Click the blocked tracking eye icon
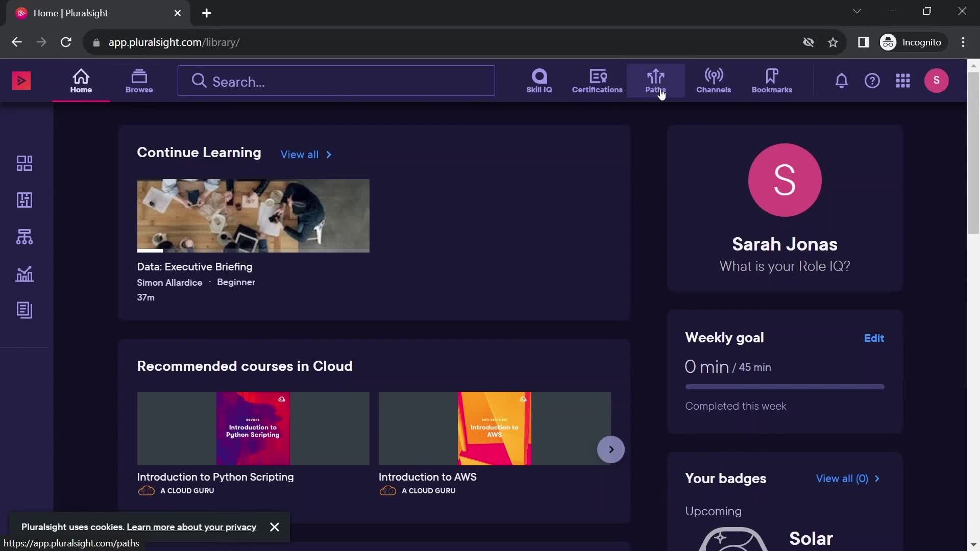Image resolution: width=980 pixels, height=551 pixels. [808, 42]
